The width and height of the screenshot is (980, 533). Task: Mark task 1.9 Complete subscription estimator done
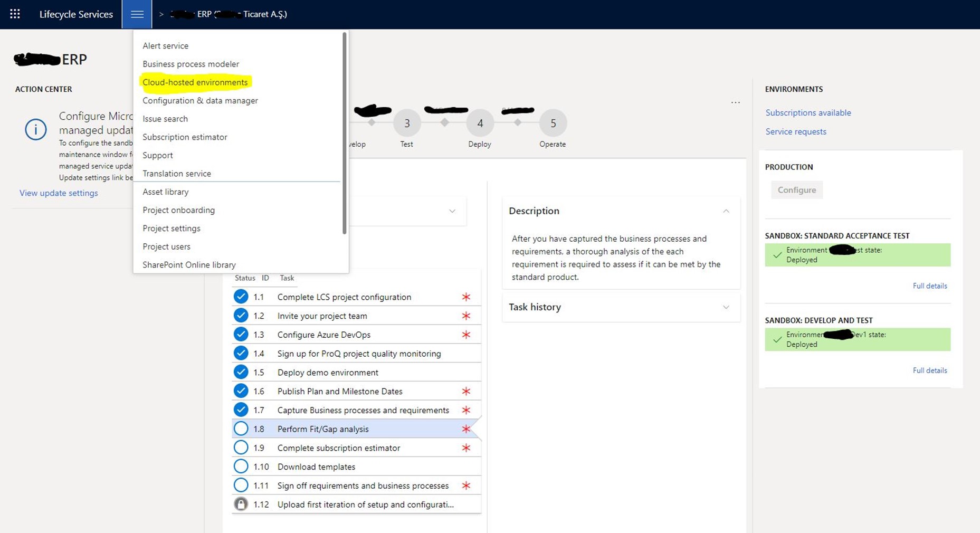241,448
